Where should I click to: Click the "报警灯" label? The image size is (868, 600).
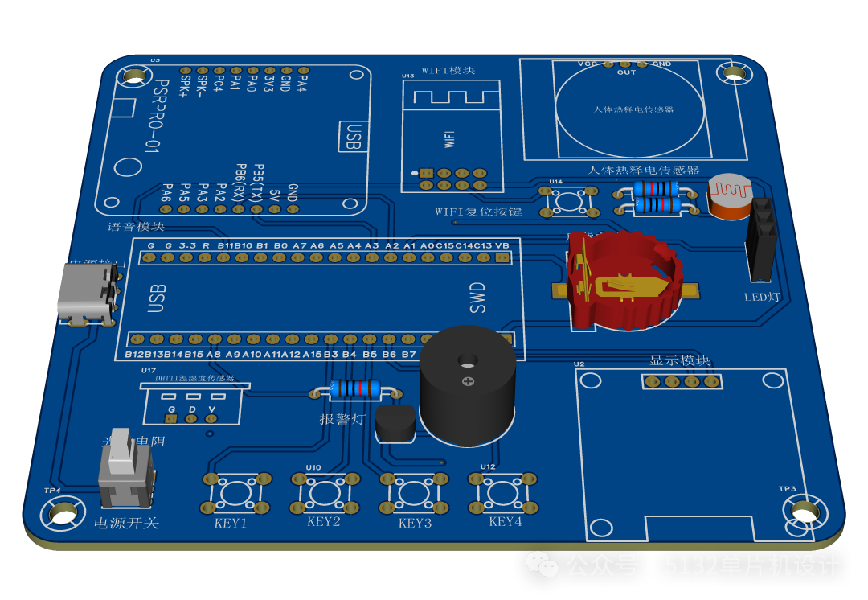click(x=342, y=419)
